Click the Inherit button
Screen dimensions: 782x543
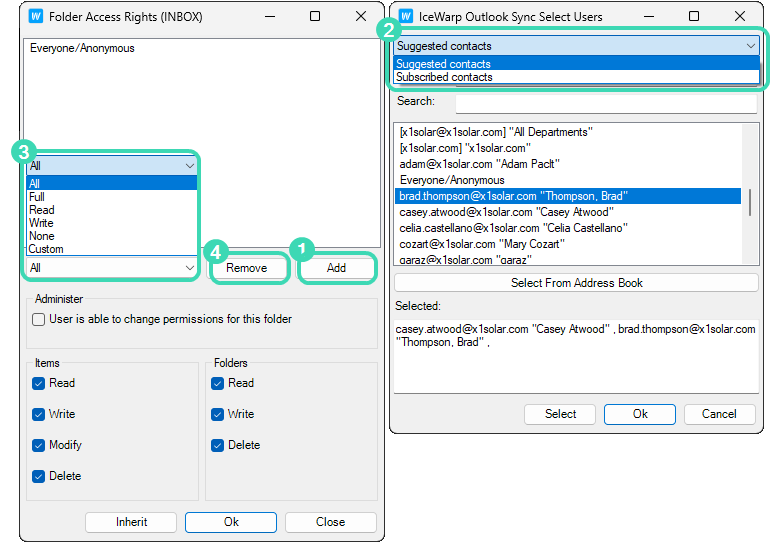131,522
